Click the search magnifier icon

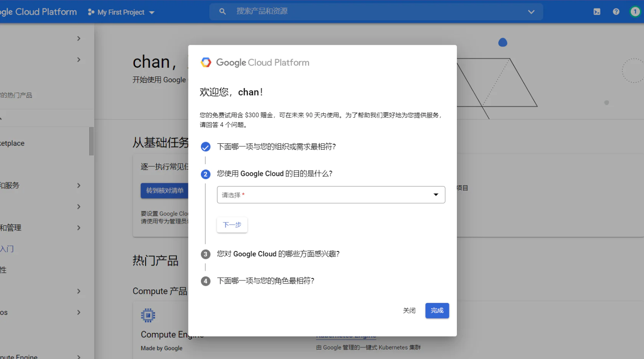coord(222,12)
